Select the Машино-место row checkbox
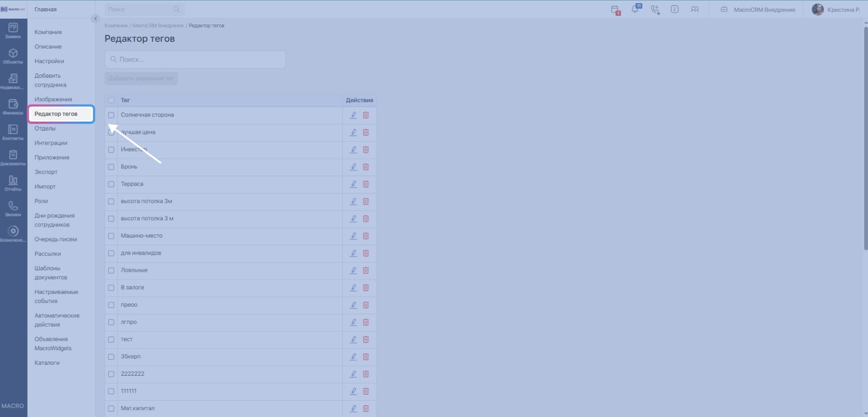868x417 pixels. [x=111, y=236]
